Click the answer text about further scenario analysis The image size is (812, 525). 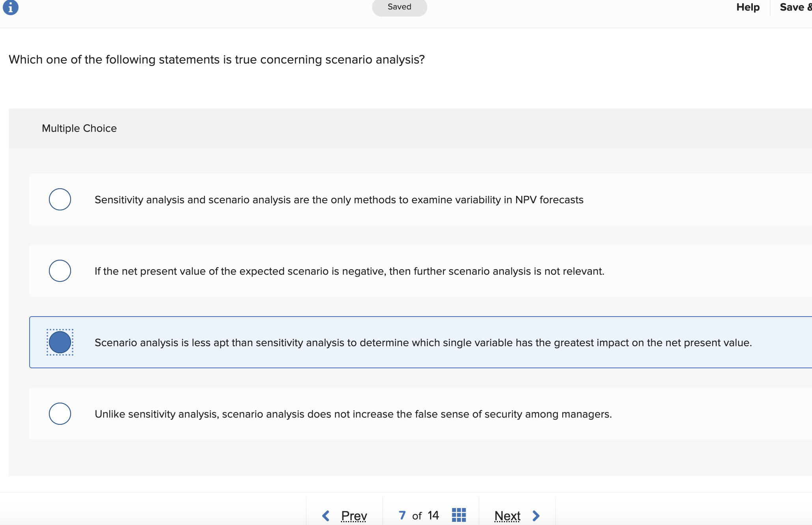[x=349, y=271]
